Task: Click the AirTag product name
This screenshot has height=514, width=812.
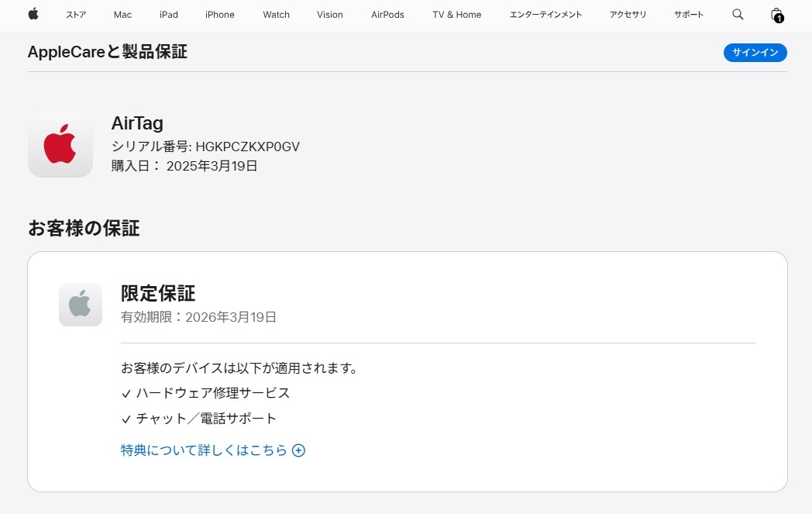Action: click(137, 123)
